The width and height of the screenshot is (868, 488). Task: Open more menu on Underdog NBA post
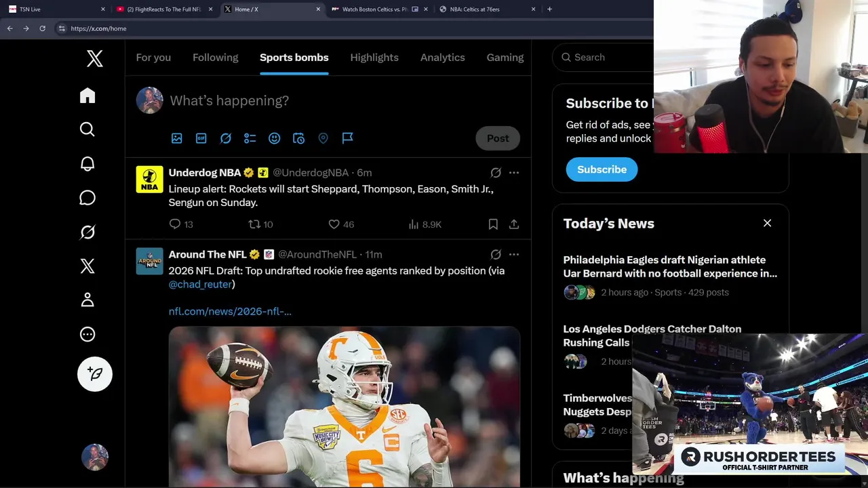(514, 173)
